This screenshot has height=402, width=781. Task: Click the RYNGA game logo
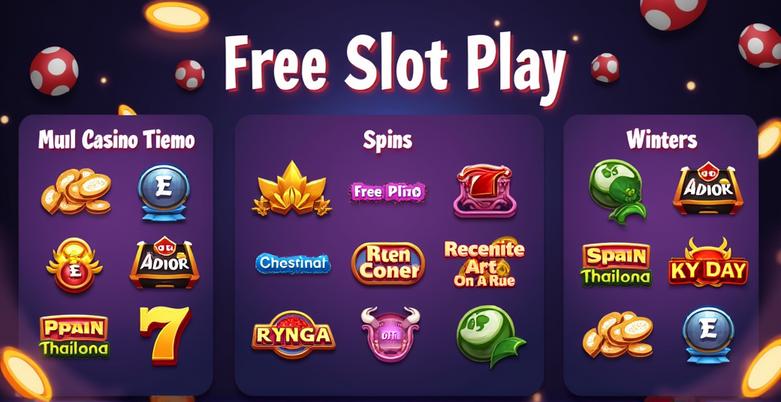click(293, 335)
